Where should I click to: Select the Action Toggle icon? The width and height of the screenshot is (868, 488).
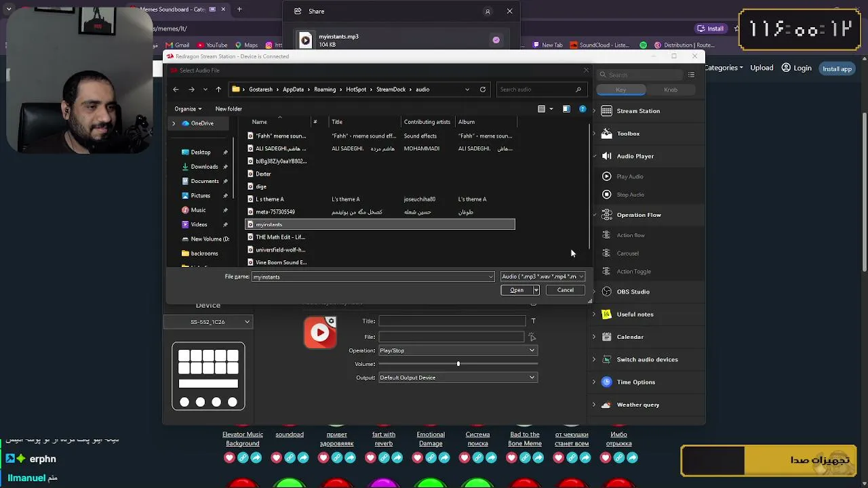[606, 271]
